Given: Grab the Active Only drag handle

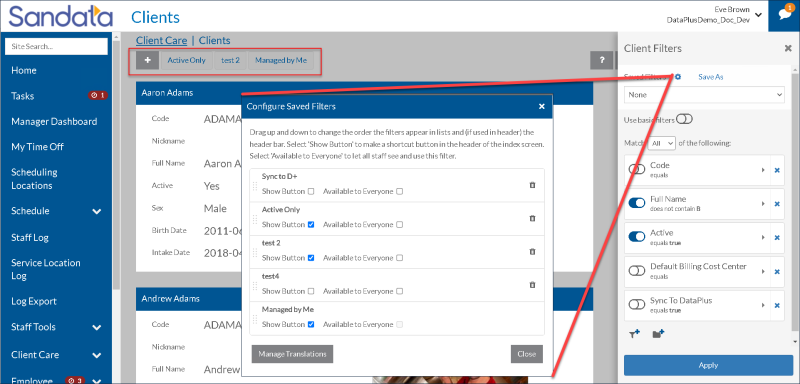Looking at the screenshot, I should (255, 219).
